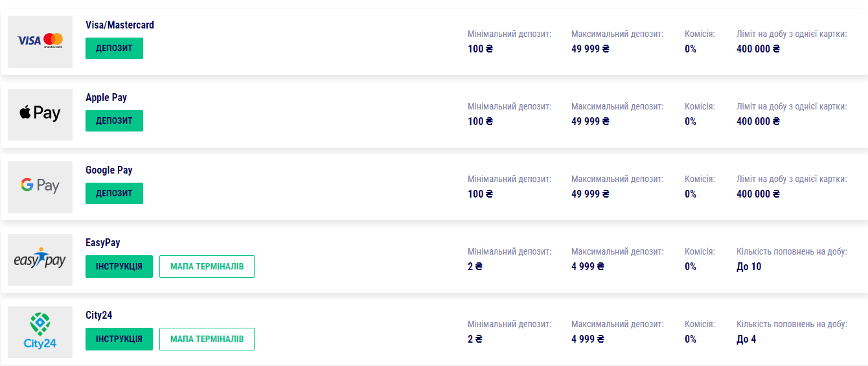Image resolution: width=868 pixels, height=366 pixels.
Task: Click the Apple Pay logo icon
Action: (40, 114)
